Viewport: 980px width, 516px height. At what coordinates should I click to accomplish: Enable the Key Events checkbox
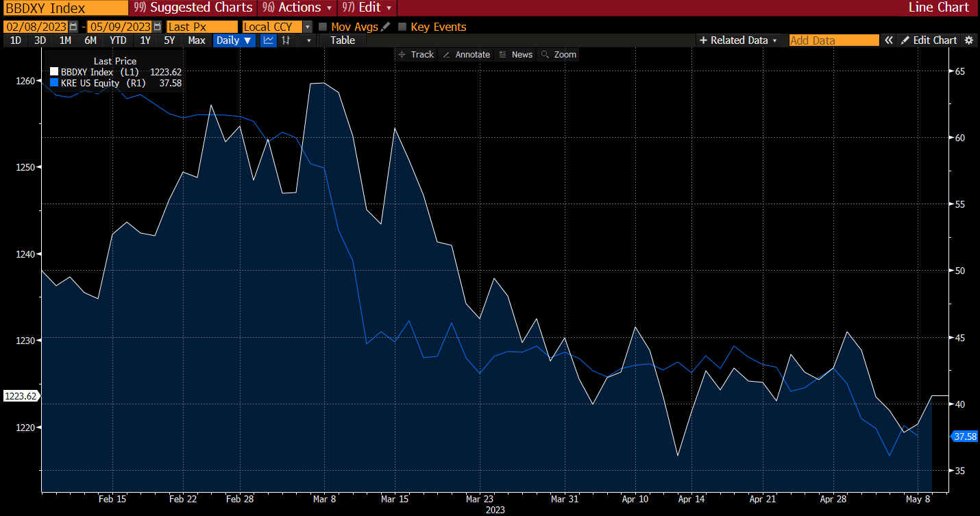(x=402, y=27)
